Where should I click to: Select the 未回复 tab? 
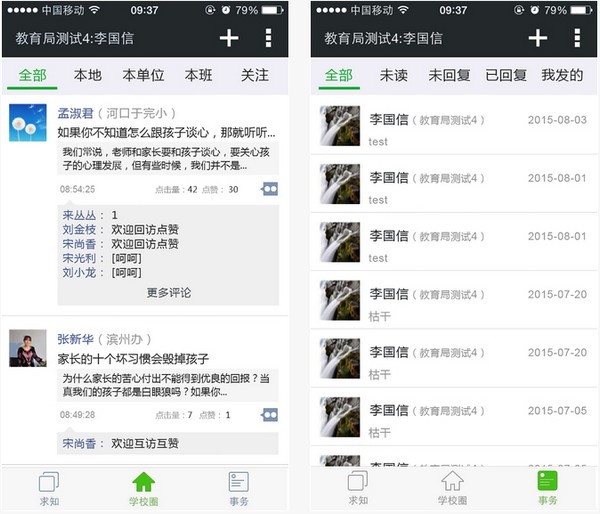450,75
